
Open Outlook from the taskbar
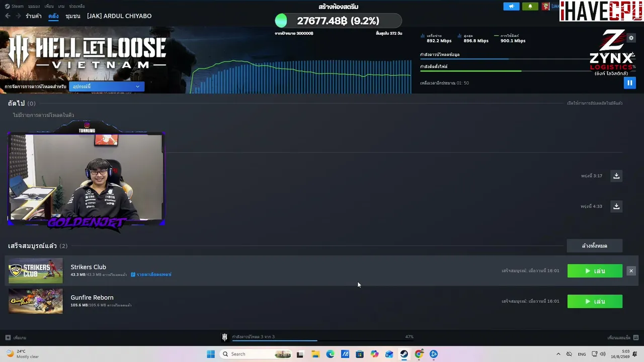click(x=389, y=354)
